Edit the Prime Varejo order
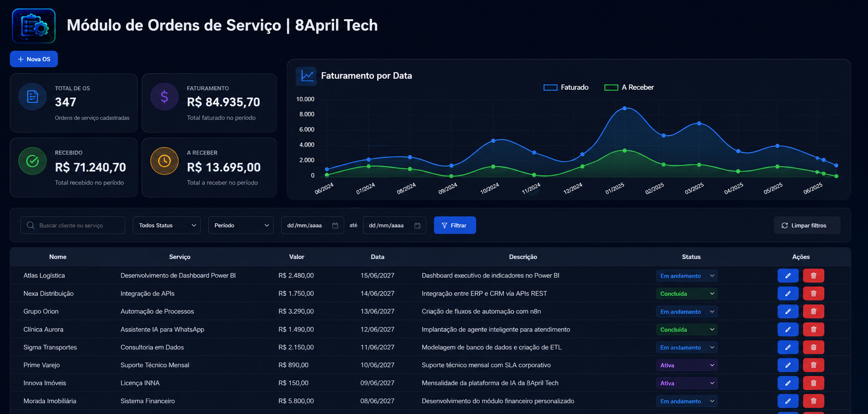868x414 pixels. [788, 365]
